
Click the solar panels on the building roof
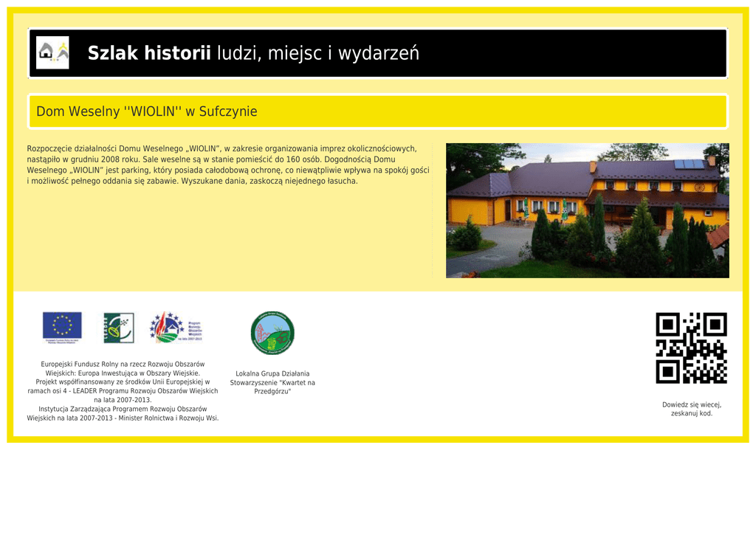[x=689, y=164]
